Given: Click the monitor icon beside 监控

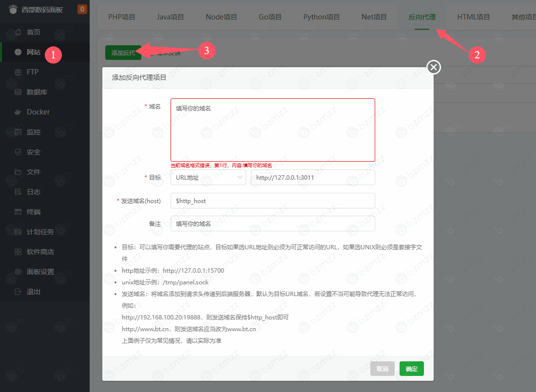Looking at the screenshot, I should [x=18, y=132].
